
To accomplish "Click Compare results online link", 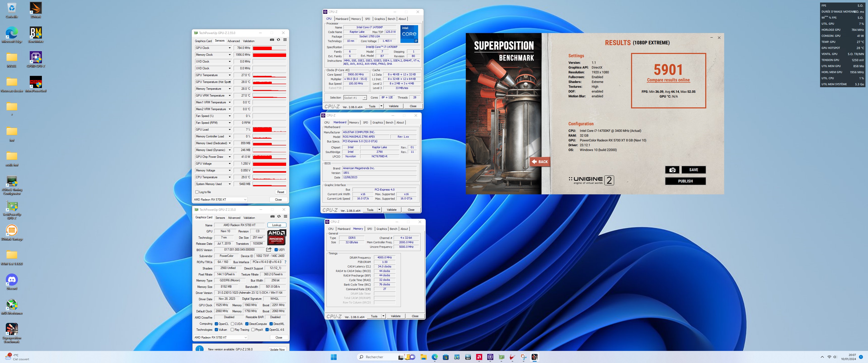I will tap(668, 80).
